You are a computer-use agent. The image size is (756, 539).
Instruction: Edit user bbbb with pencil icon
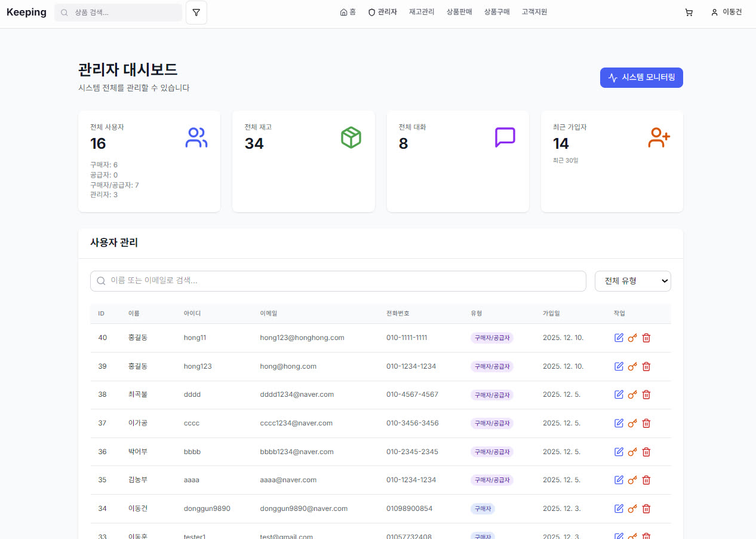tap(619, 452)
